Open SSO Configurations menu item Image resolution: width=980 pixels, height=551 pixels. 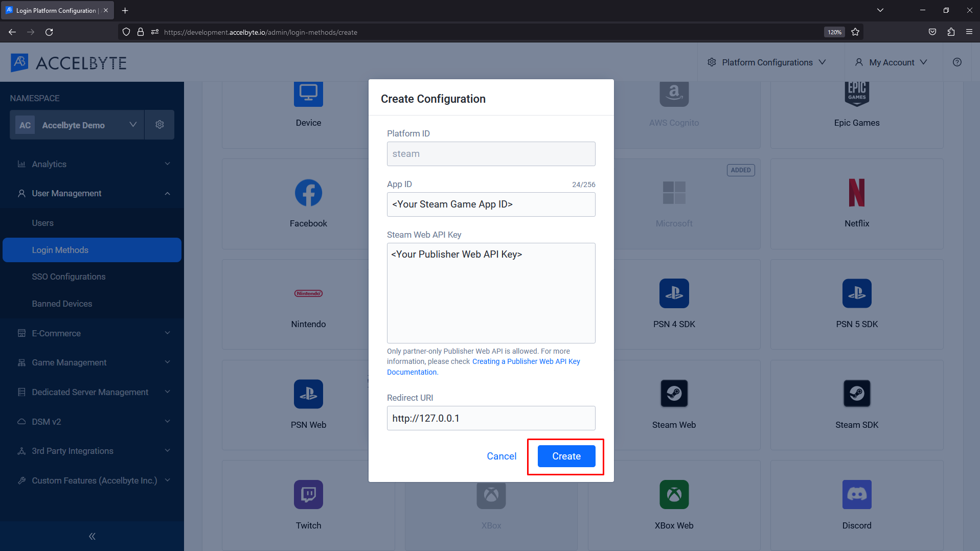point(92,277)
